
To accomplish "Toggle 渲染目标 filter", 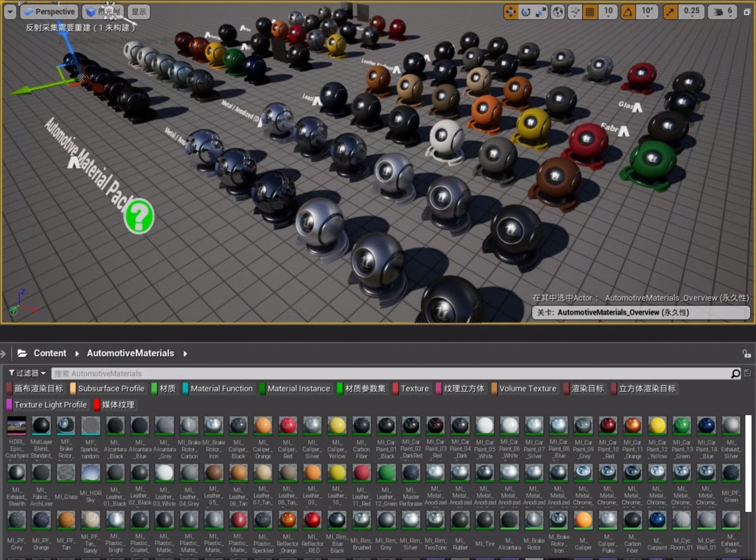I will coord(584,388).
